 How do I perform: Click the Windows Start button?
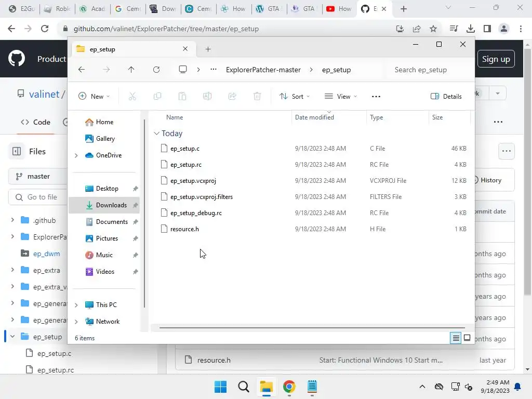pyautogui.click(x=220, y=387)
